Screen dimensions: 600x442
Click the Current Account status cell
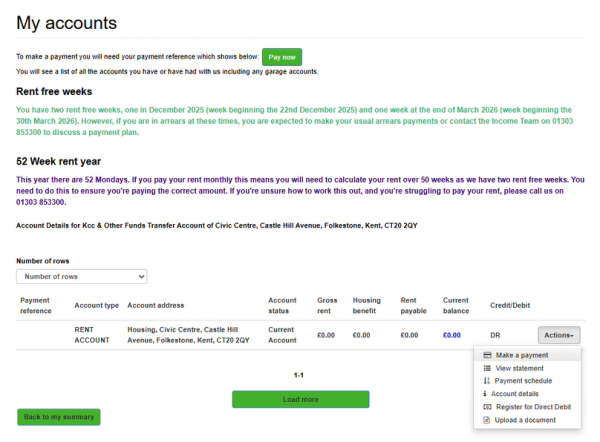[x=282, y=335]
